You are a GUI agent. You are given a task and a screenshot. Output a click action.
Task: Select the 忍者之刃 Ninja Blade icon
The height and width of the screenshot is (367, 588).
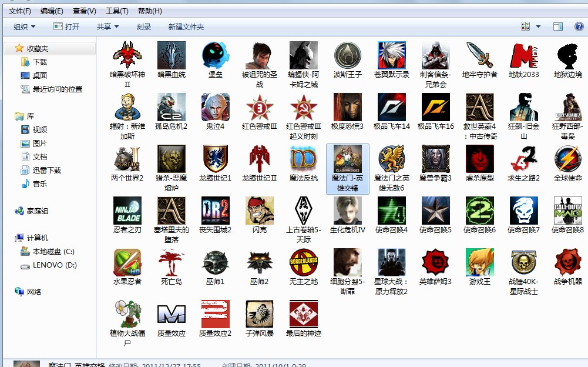click(x=127, y=211)
